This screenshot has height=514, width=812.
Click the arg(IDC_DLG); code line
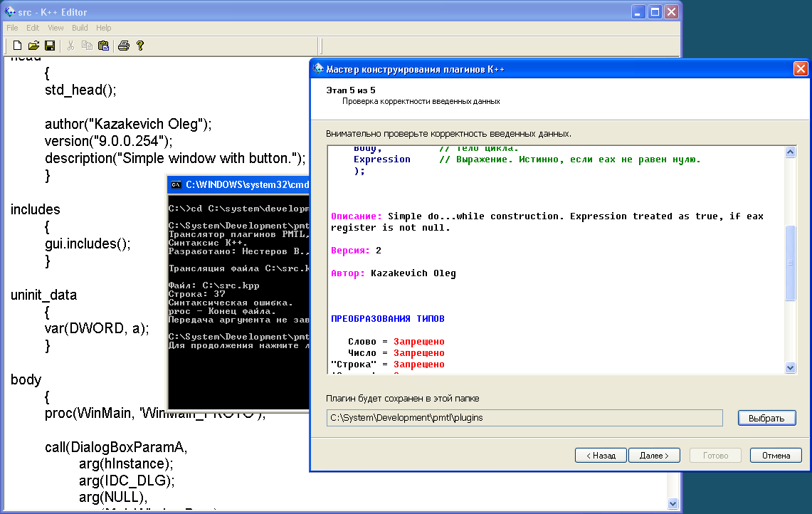pos(127,481)
